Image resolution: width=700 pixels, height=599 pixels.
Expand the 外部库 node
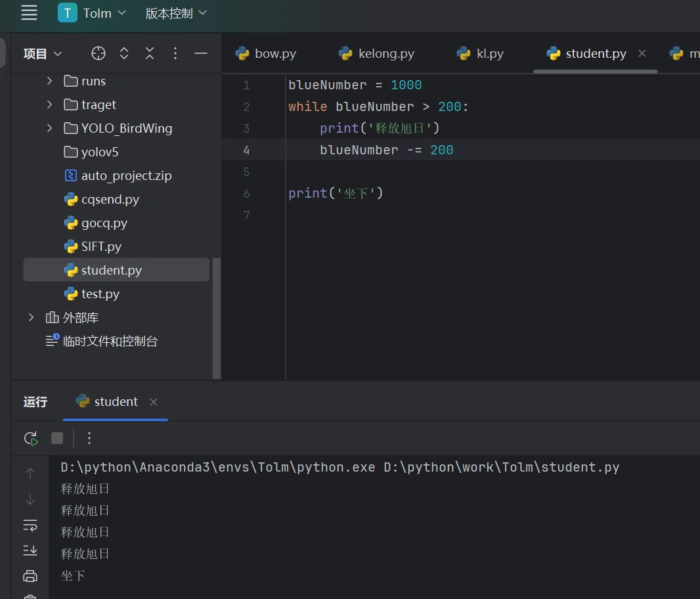point(31,318)
